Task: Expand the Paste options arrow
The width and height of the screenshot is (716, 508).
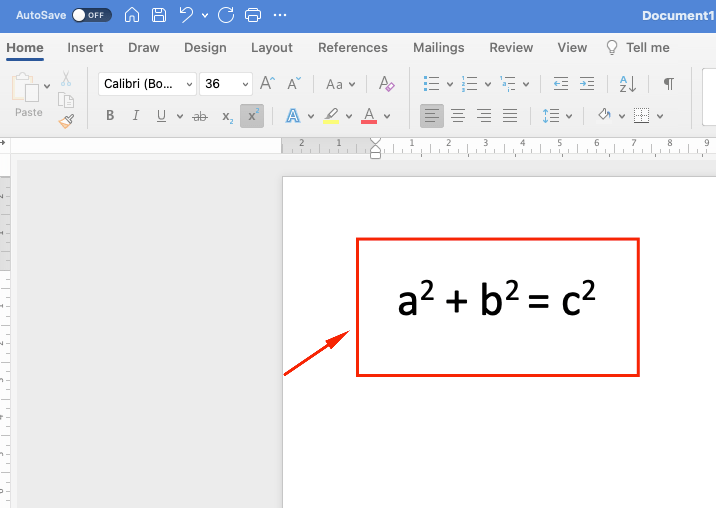Action: coord(47,86)
